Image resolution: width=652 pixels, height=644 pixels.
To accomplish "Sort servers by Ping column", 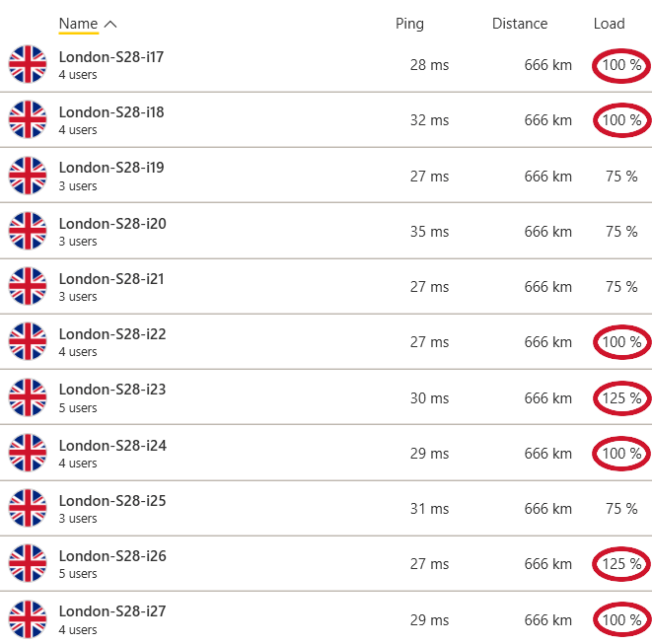I will tap(409, 24).
